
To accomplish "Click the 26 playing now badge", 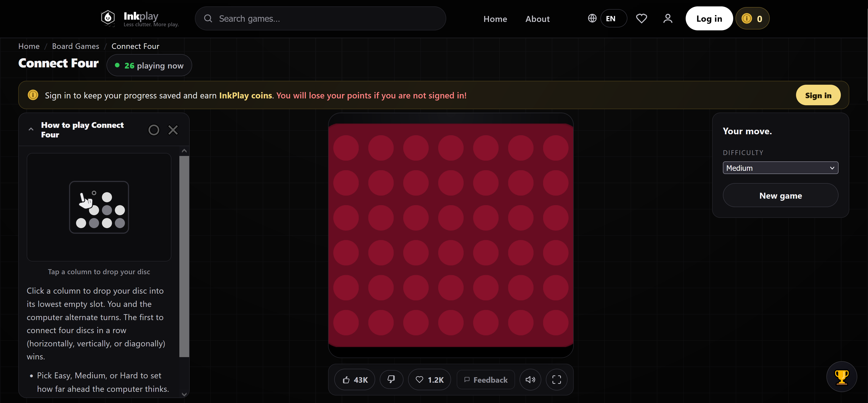I will (x=149, y=65).
